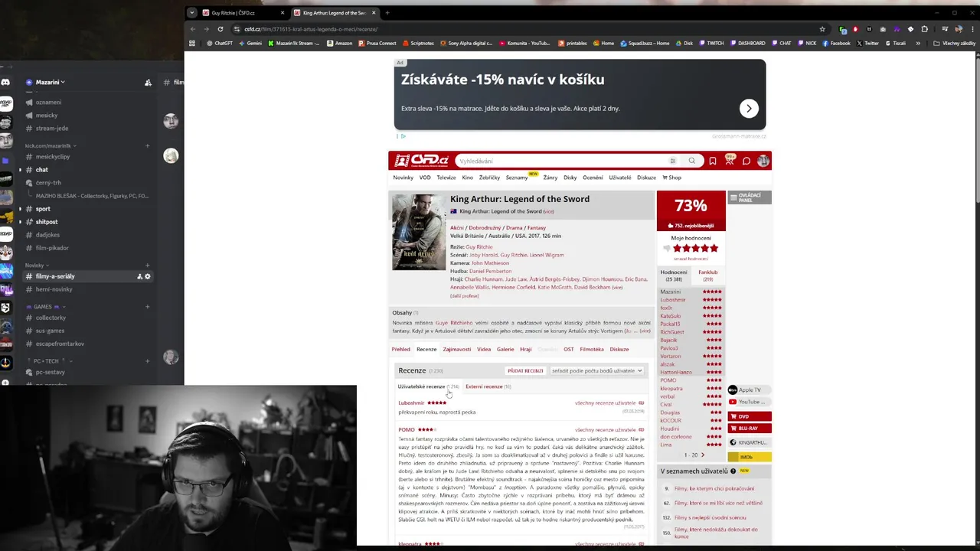Image resolution: width=980 pixels, height=551 pixels.
Task: Open filmy-a-seriály channel settings gear
Action: click(148, 276)
